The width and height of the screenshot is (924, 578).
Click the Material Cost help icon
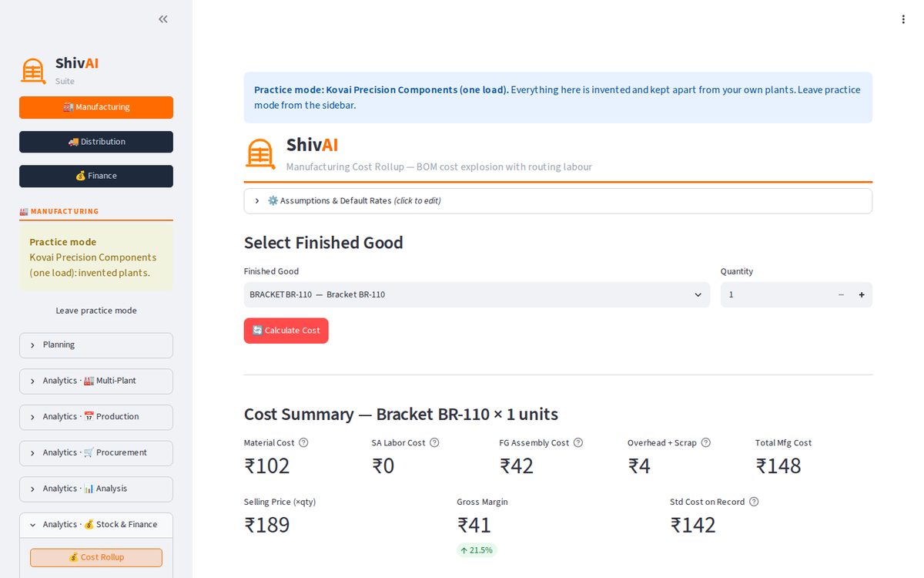[303, 442]
